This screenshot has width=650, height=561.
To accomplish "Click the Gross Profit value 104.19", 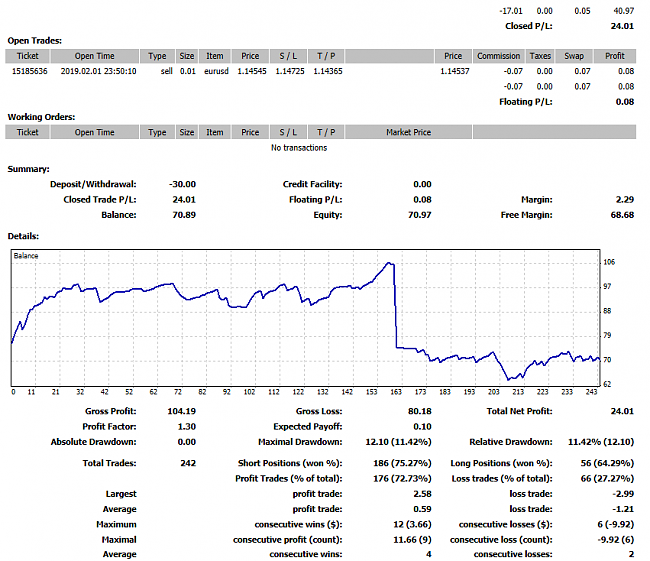I will [x=182, y=411].
